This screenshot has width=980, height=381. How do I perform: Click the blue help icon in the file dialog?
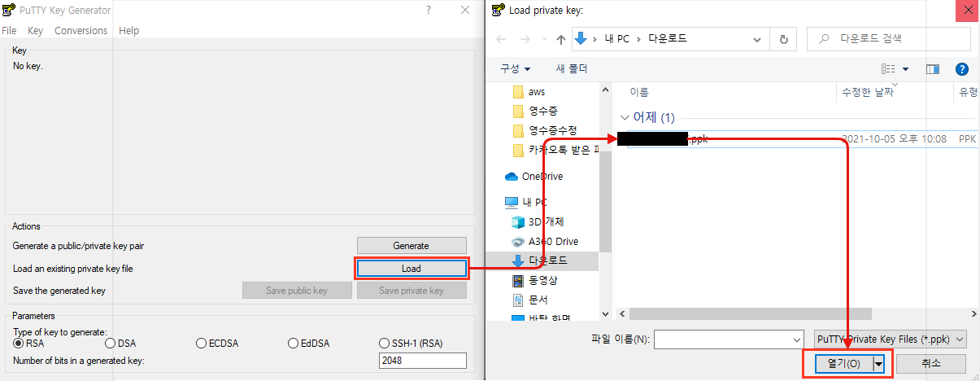pos(961,69)
